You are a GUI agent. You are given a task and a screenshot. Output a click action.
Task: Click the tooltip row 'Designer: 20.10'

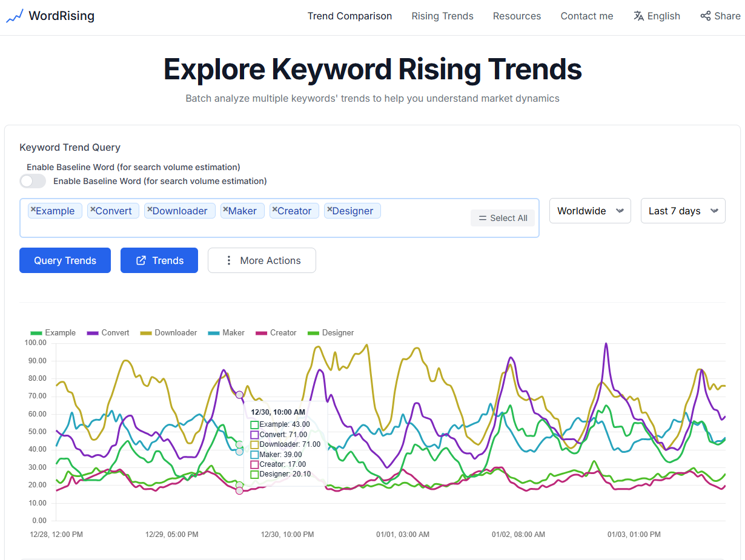[280, 474]
